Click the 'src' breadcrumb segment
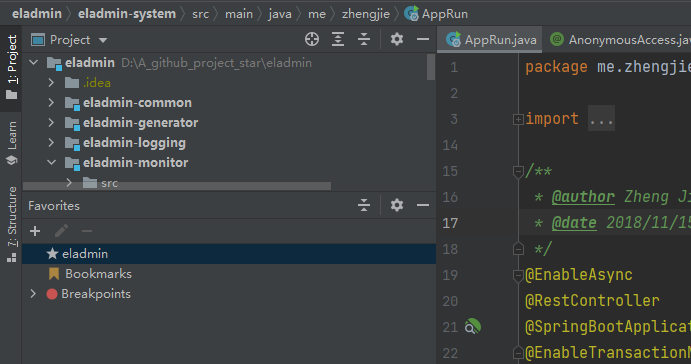 click(201, 14)
